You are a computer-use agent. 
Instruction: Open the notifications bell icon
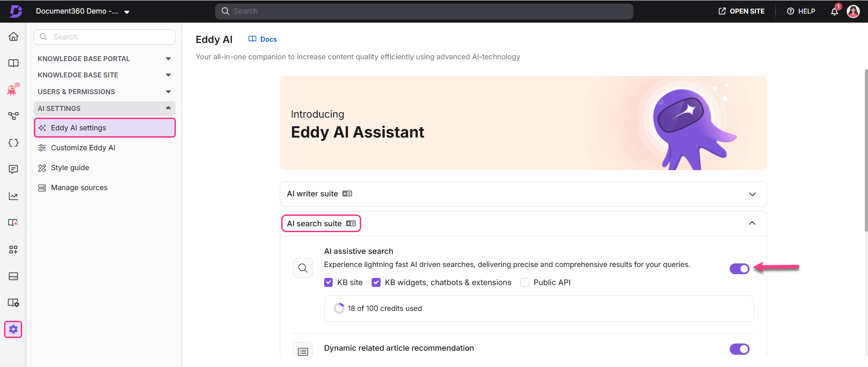click(x=835, y=11)
